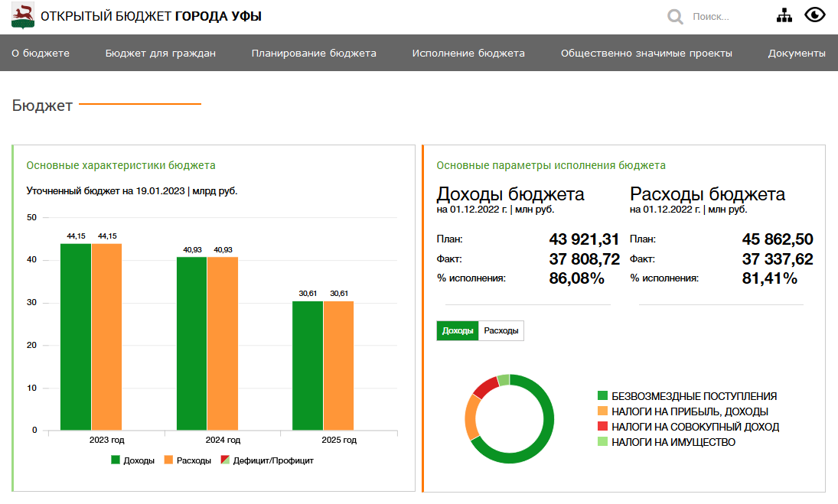The image size is (838, 504).
Task: Click orange Расходы bar for 2023 год
Action: pos(106,337)
